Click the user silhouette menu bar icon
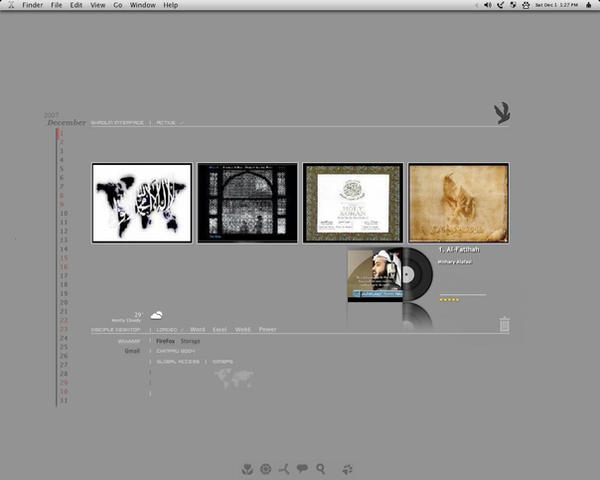Screen dimensions: 600x480 pyautogui.click(x=589, y=5)
